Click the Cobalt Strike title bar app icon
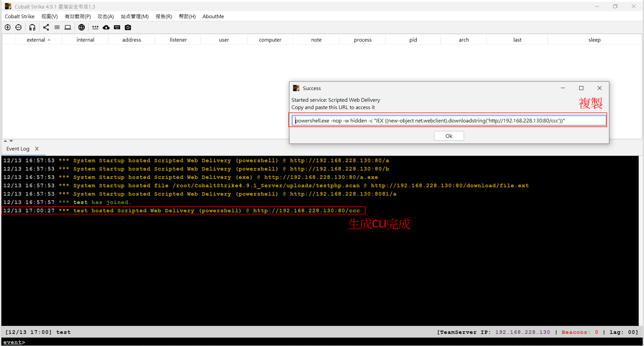The image size is (644, 346). [8, 7]
